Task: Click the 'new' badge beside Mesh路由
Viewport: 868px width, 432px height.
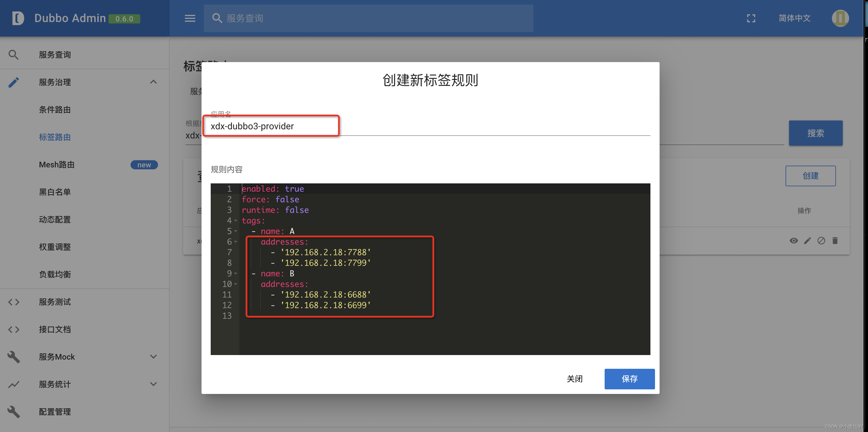Action: coord(144,165)
